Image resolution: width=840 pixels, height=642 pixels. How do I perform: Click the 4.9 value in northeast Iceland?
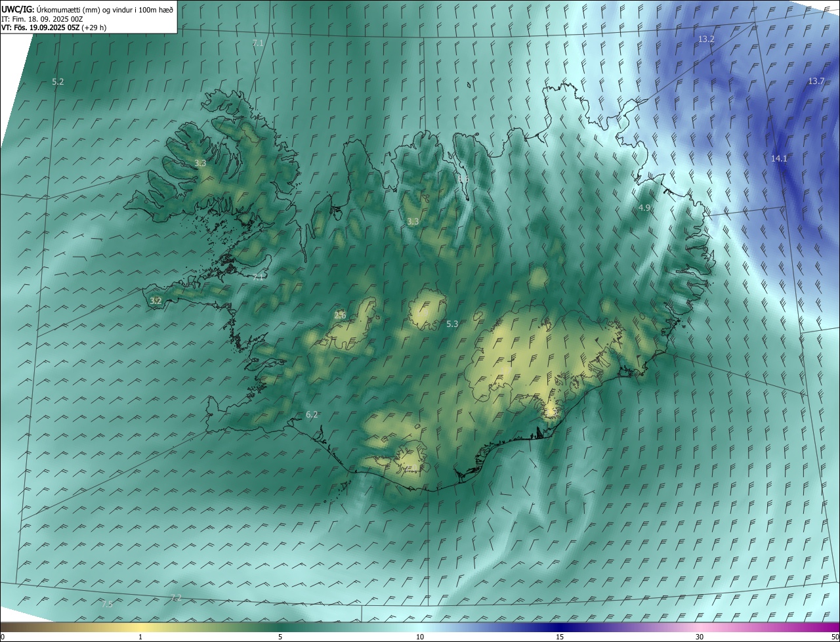[x=644, y=208]
